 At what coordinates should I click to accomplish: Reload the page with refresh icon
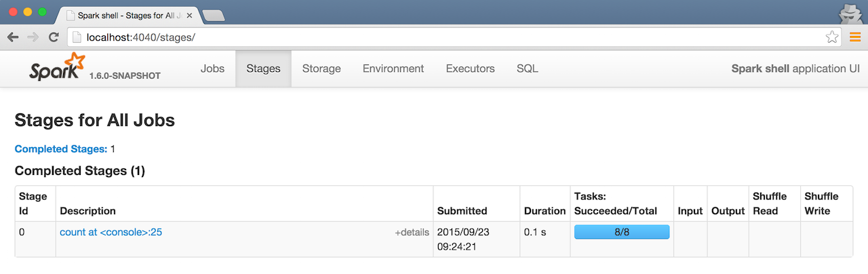pyautogui.click(x=54, y=37)
